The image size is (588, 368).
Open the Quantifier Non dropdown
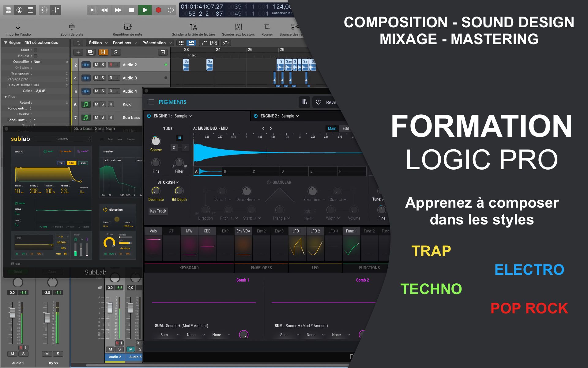click(51, 62)
